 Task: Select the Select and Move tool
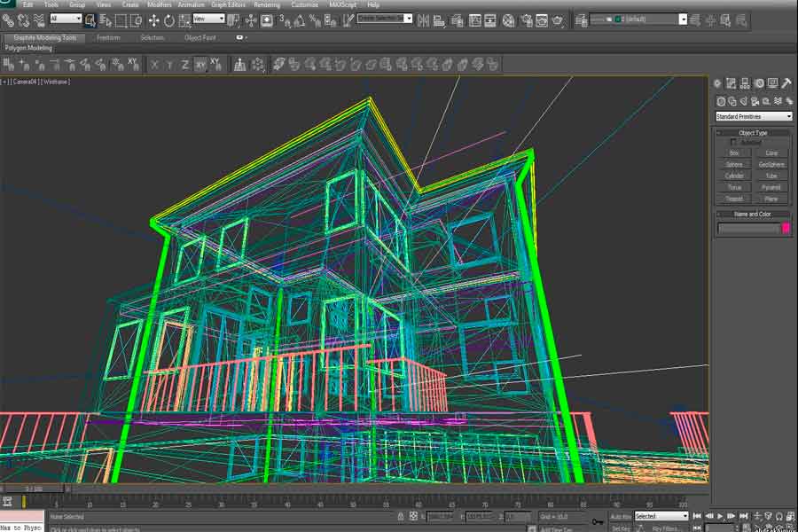tap(153, 20)
